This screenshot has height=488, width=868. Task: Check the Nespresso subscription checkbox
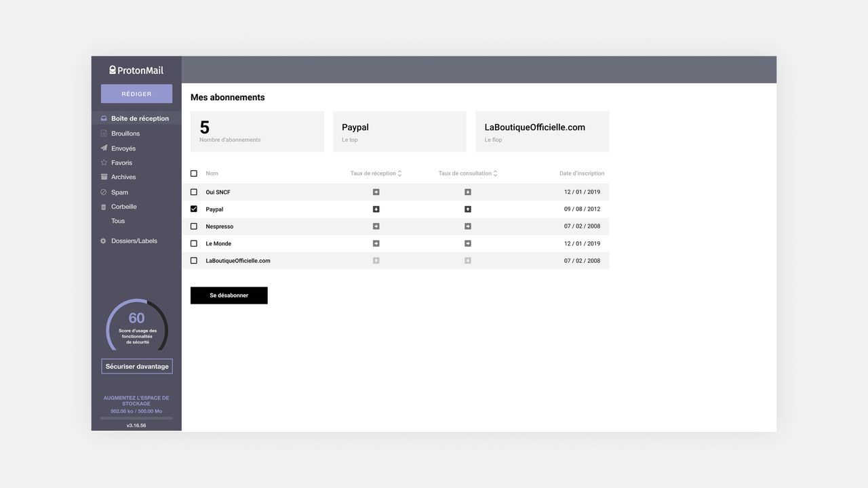tap(194, 226)
